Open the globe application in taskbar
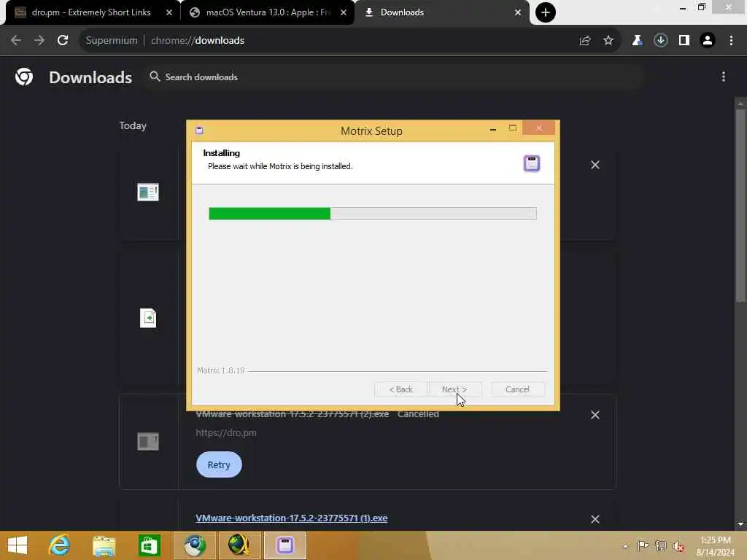 click(239, 545)
